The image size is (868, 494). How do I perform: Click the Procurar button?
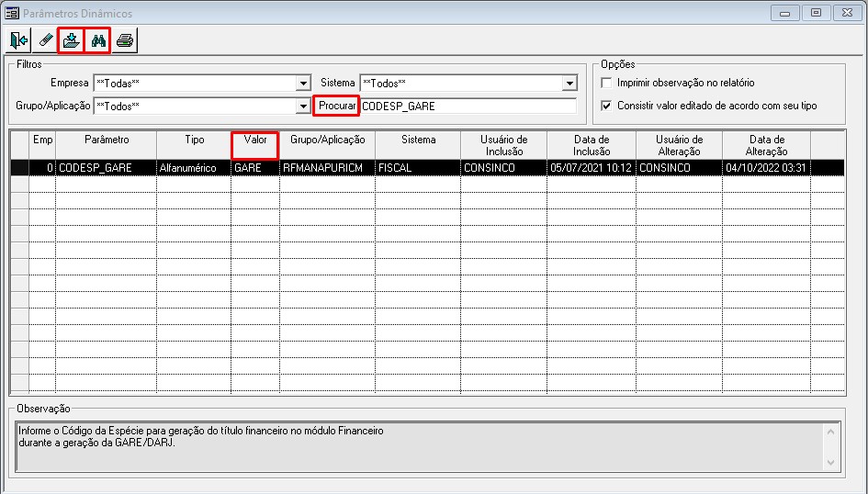336,106
